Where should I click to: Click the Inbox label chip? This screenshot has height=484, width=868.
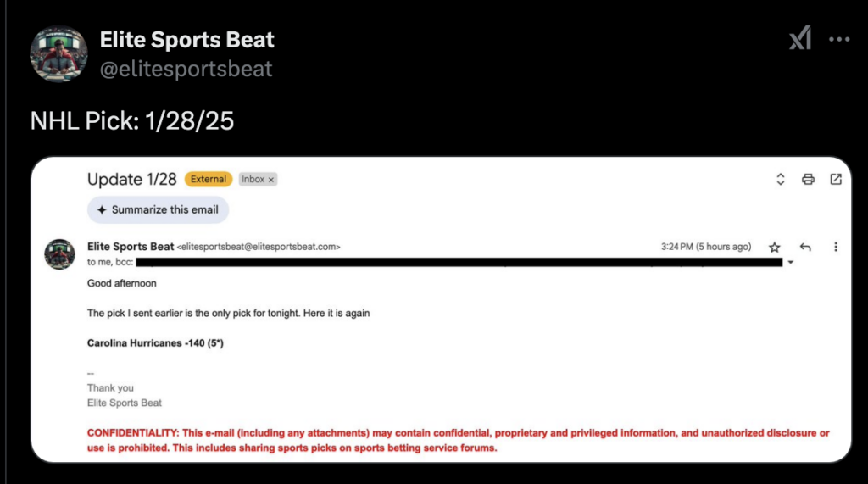click(253, 180)
